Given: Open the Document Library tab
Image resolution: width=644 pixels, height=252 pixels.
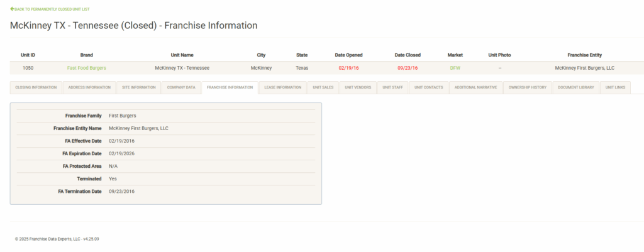Looking at the screenshot, I should click(575, 87).
